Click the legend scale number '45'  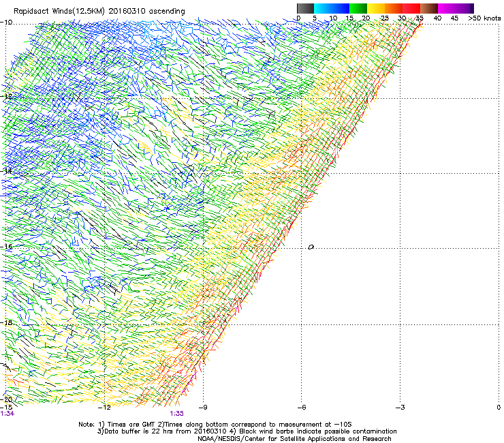click(x=454, y=18)
